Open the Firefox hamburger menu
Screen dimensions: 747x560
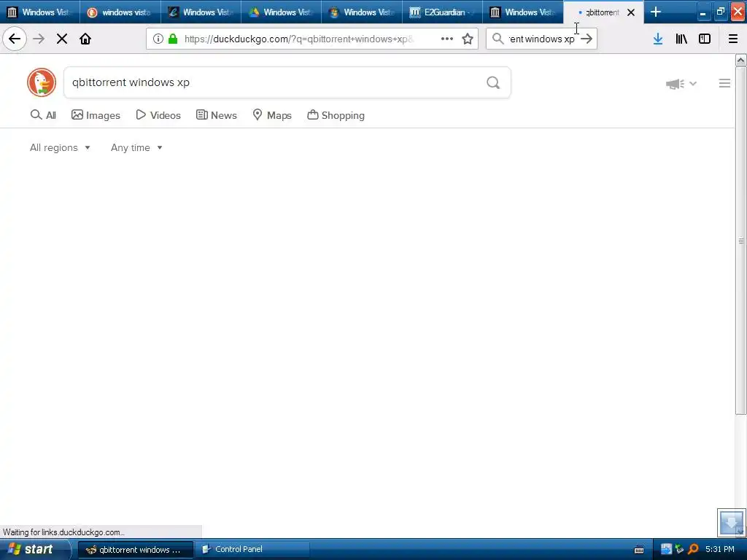click(x=733, y=39)
